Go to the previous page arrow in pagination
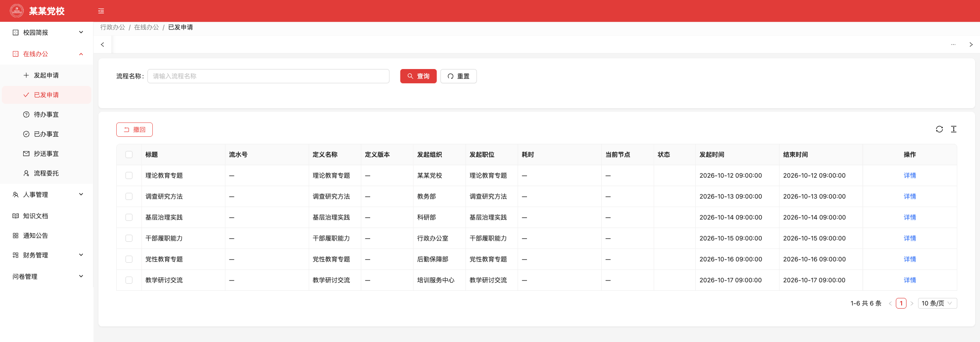The height and width of the screenshot is (342, 980). (x=890, y=303)
